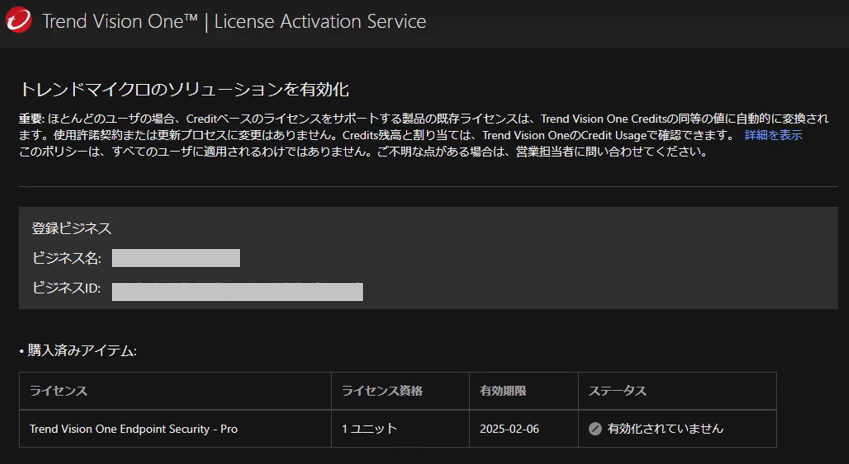The height and width of the screenshot is (464, 849).
Task: Click the ステータス column header
Action: click(x=618, y=391)
